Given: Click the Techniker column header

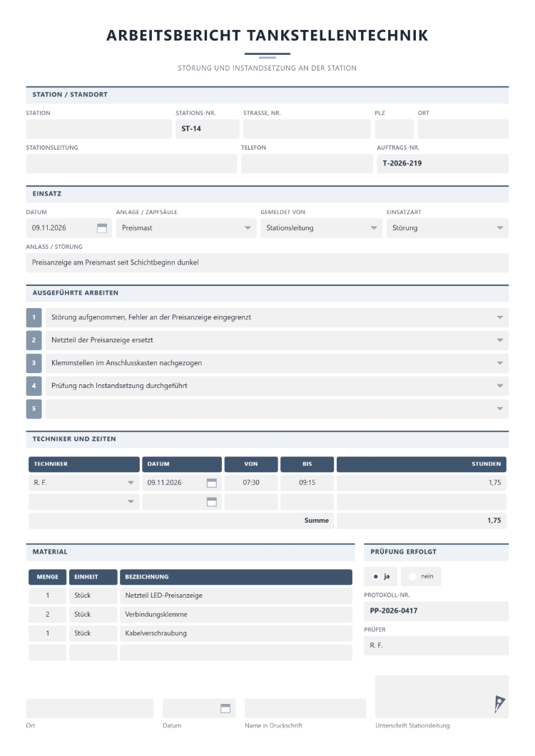Looking at the screenshot, I should coord(84,464).
